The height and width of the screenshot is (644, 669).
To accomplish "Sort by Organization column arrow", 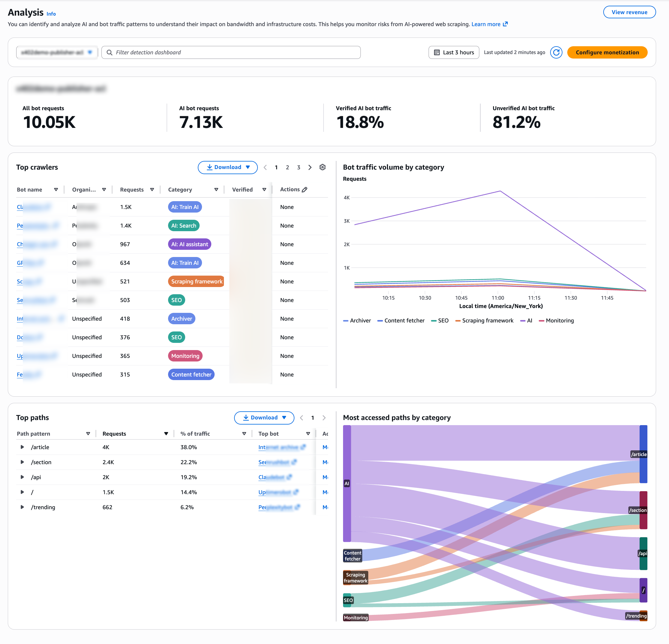I will click(x=104, y=189).
